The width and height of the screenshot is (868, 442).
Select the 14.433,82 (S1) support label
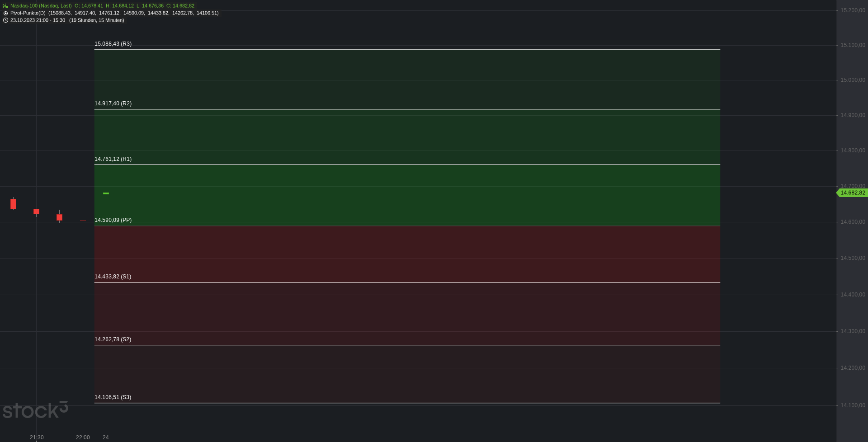(113, 277)
